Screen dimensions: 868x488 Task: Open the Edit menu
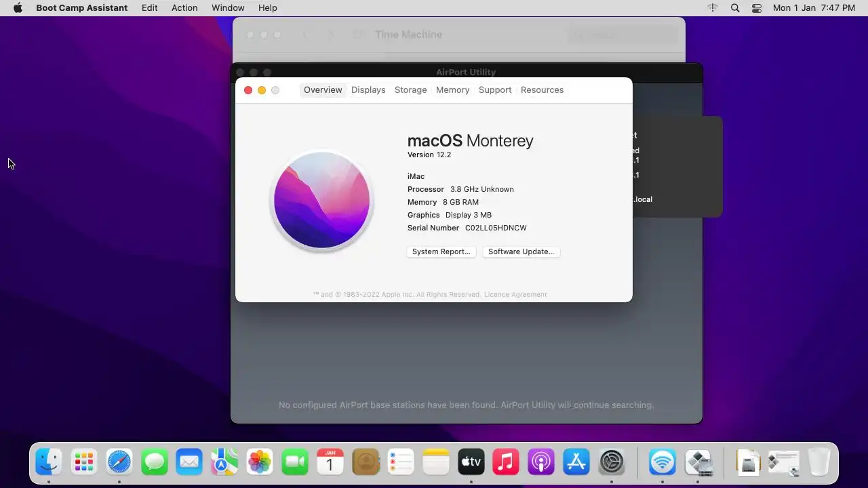(150, 7)
